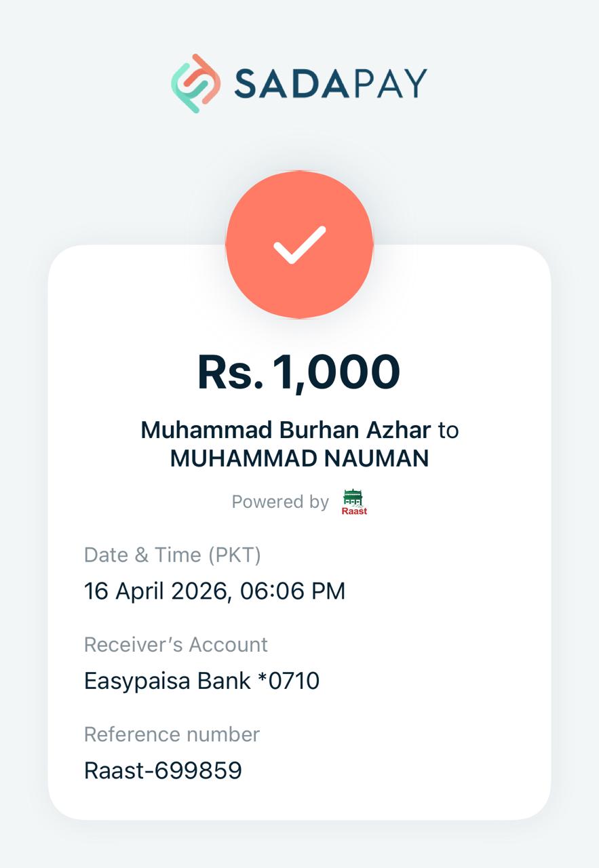Tap the white checkmark success icon

click(299, 244)
